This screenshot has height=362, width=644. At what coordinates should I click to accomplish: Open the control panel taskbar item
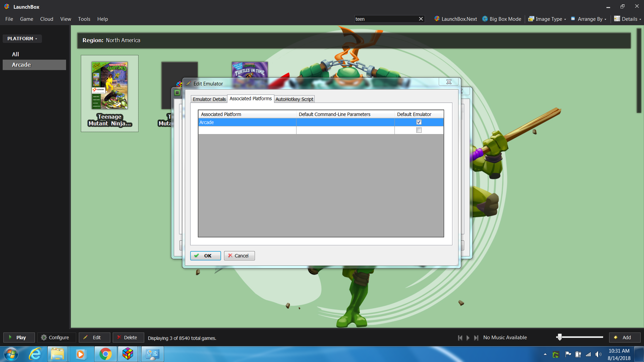pyautogui.click(x=152, y=354)
